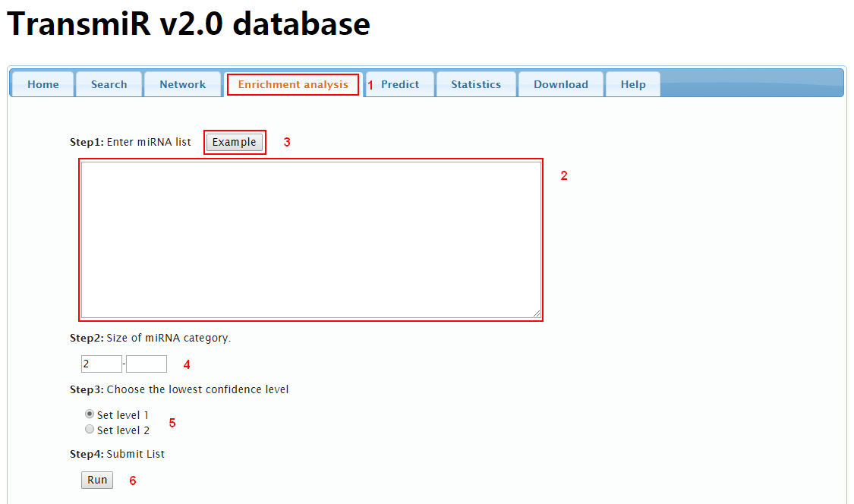The image size is (854, 504).
Task: Select the Enrichment analysis tab
Action: (x=293, y=84)
